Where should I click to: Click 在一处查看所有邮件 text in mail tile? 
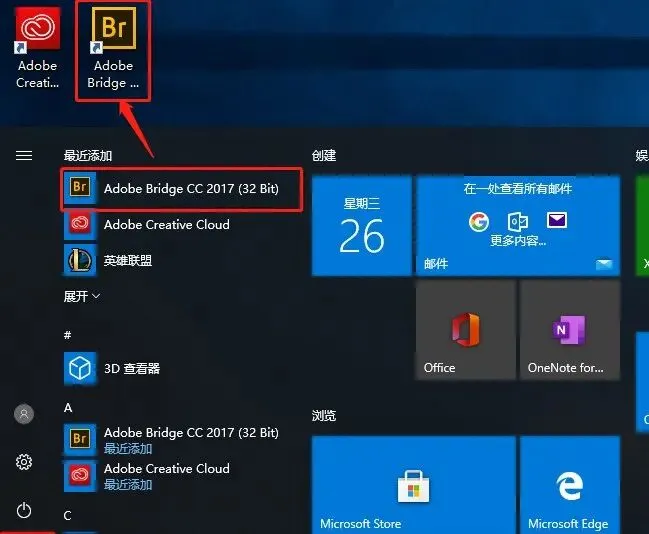[x=518, y=189]
